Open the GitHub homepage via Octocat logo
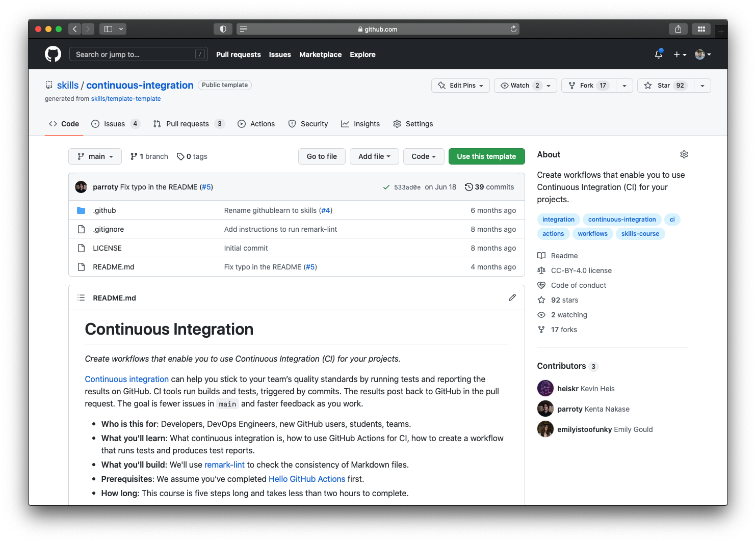Image resolution: width=756 pixels, height=543 pixels. click(x=53, y=54)
